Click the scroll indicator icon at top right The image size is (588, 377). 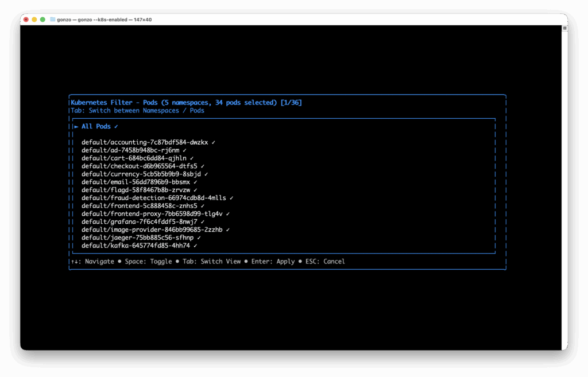564,28
